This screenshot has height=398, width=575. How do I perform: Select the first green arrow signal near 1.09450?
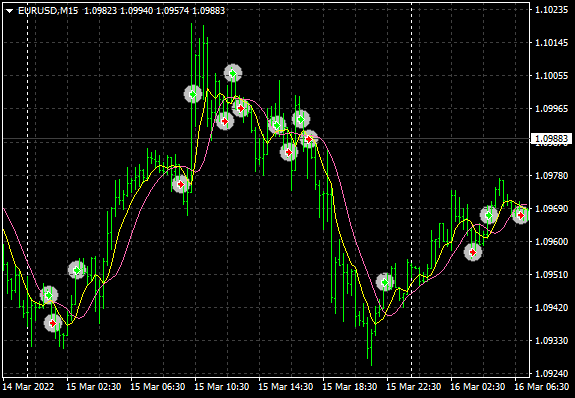pos(49,295)
